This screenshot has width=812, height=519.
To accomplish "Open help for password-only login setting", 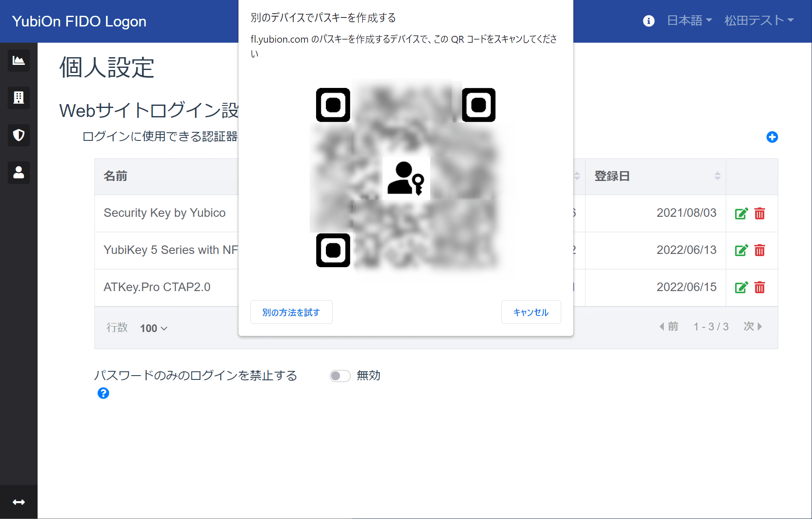I will 103,393.
